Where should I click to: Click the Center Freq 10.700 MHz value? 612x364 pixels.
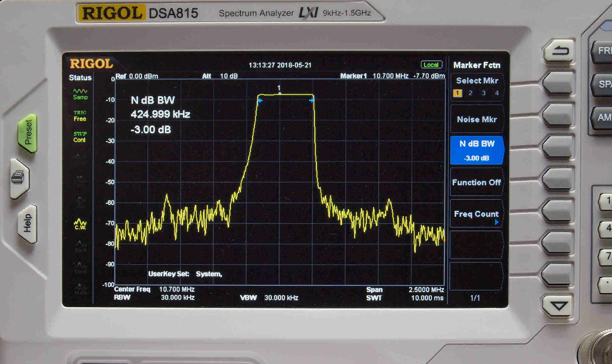point(177,289)
